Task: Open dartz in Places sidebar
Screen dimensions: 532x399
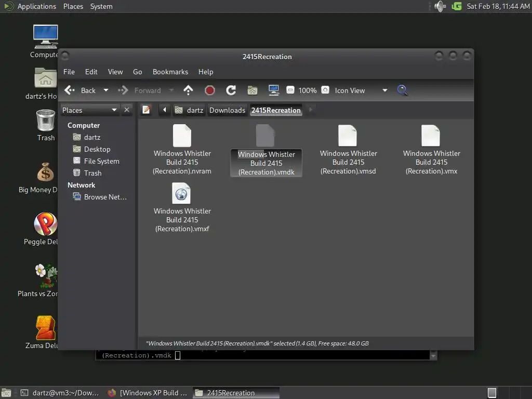Action: 92,137
